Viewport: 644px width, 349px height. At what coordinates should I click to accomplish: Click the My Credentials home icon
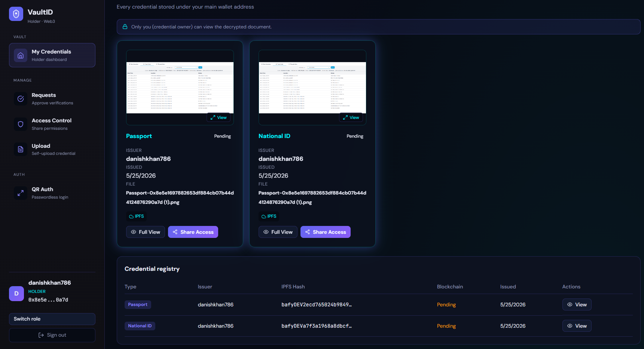21,55
